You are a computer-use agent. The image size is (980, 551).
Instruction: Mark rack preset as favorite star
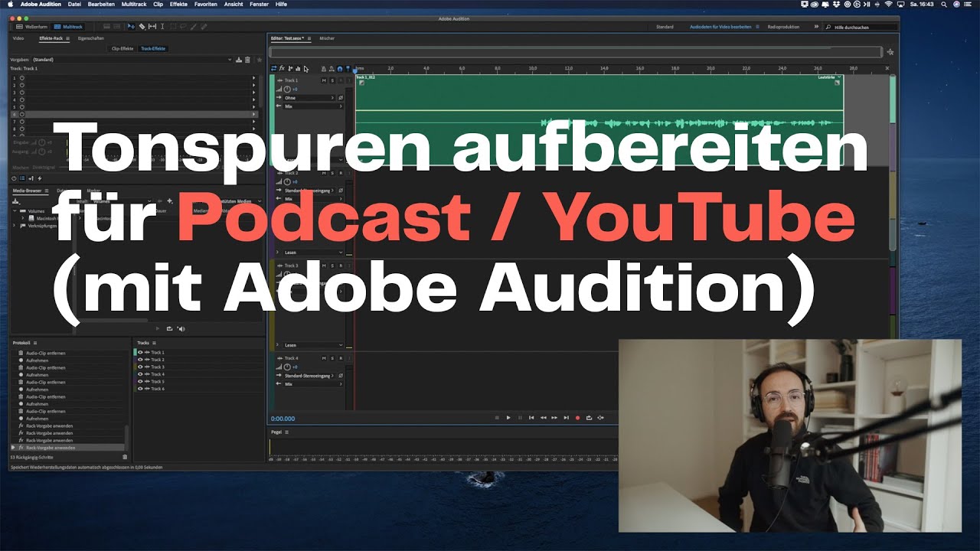point(260,60)
